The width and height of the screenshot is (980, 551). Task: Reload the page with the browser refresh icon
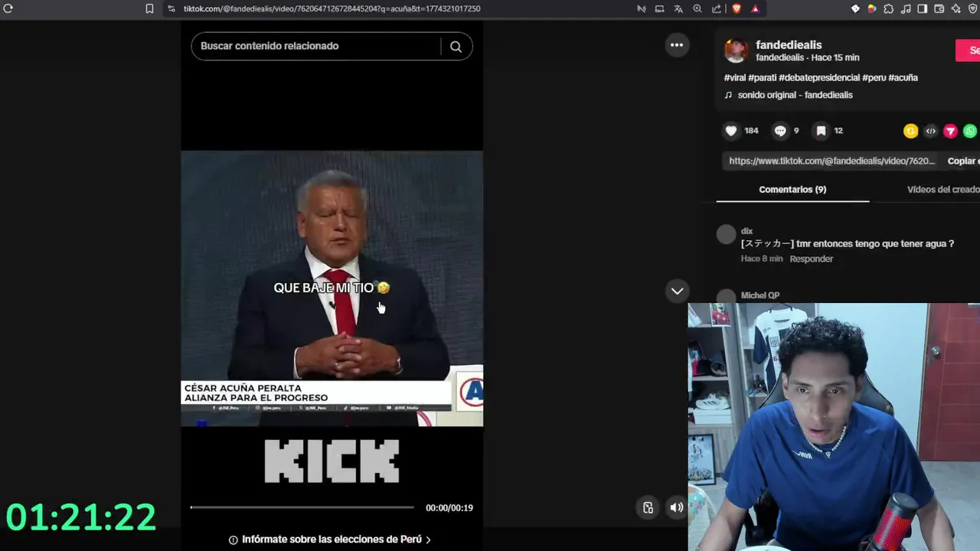8,8
